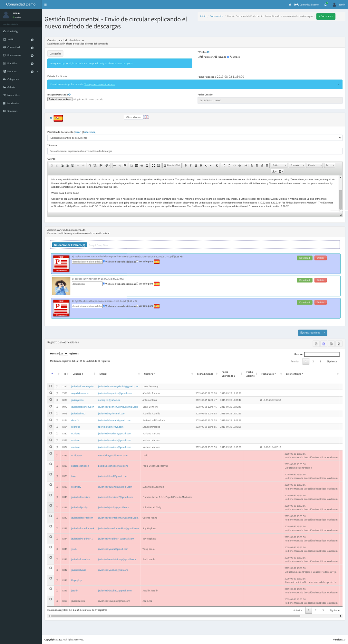The width and height of the screenshot is (348, 644).
Task: Expand the Grabar cambios arrow menu
Action: coord(325,332)
